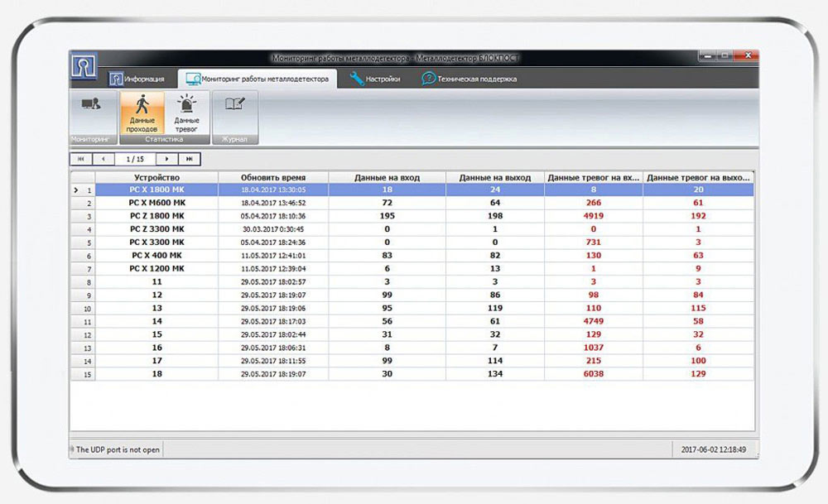Open the Настройки tab
The image size is (828, 504).
pyautogui.click(x=375, y=79)
